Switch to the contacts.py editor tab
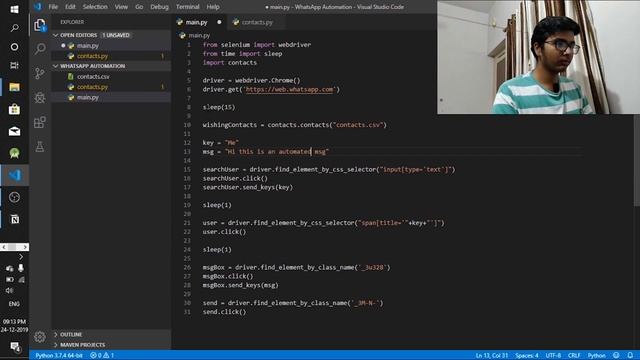The height and width of the screenshot is (360, 640). tap(257, 22)
